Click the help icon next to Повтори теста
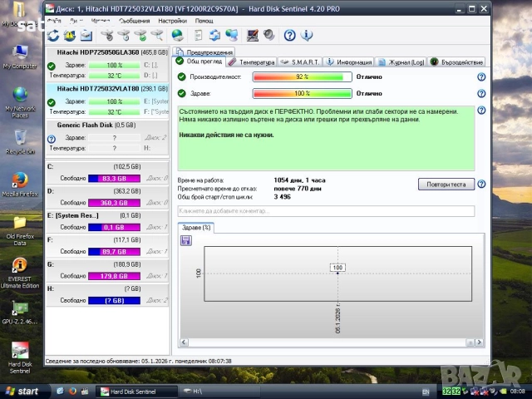The width and height of the screenshot is (532, 399). tap(481, 184)
